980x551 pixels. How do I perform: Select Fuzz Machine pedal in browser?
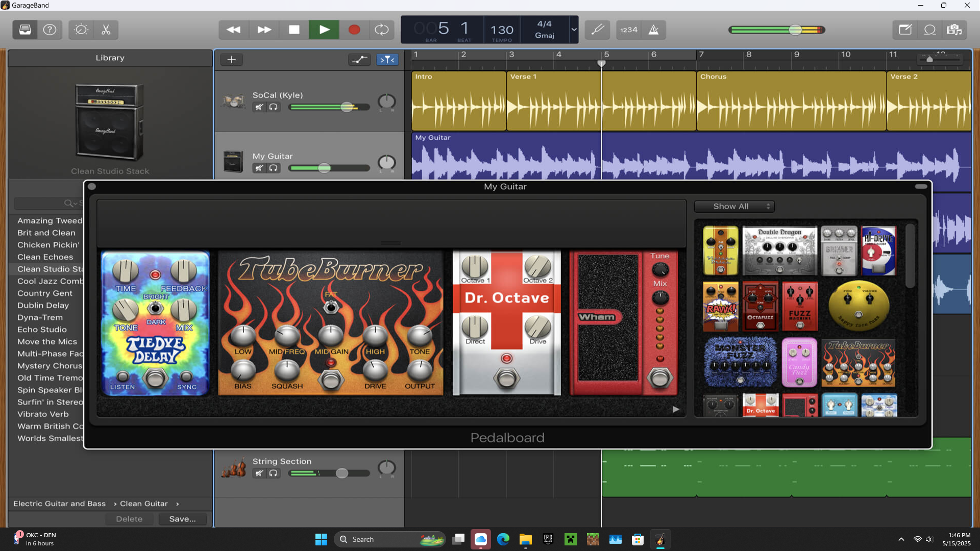point(800,306)
